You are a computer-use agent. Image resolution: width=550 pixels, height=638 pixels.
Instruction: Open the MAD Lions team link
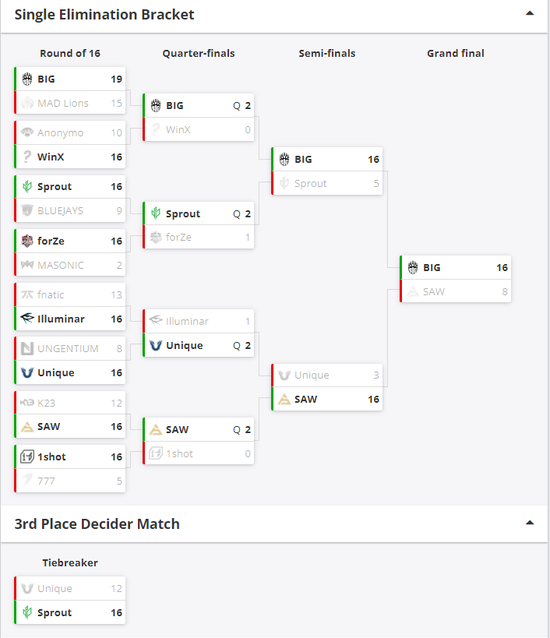tap(63, 103)
